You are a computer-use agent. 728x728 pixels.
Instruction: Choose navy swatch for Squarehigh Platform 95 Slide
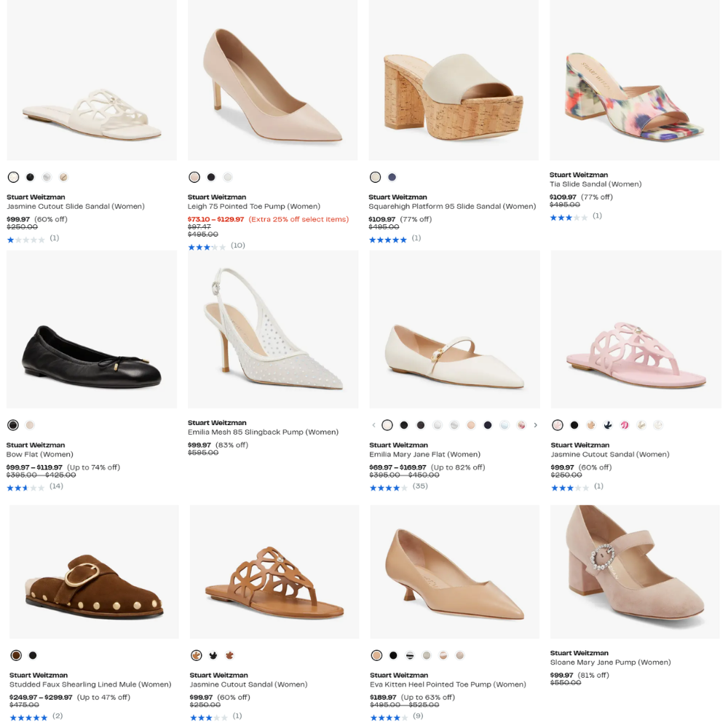[x=392, y=177]
